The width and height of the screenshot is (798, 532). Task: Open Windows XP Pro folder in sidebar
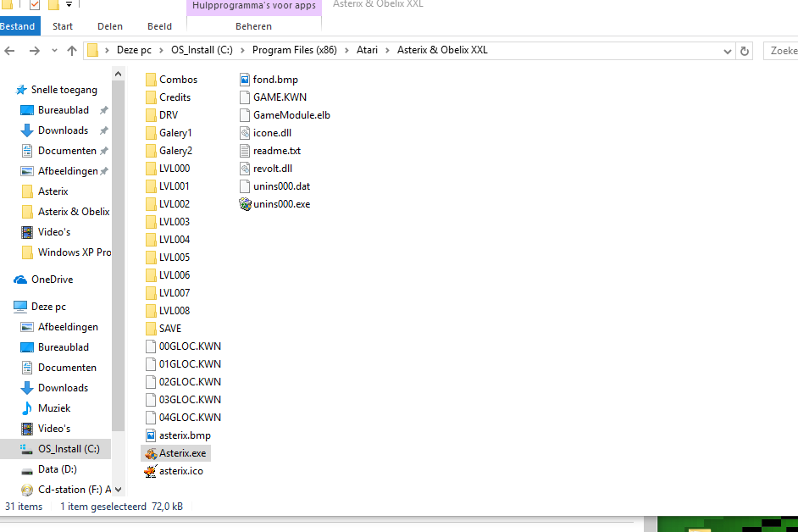[75, 252]
